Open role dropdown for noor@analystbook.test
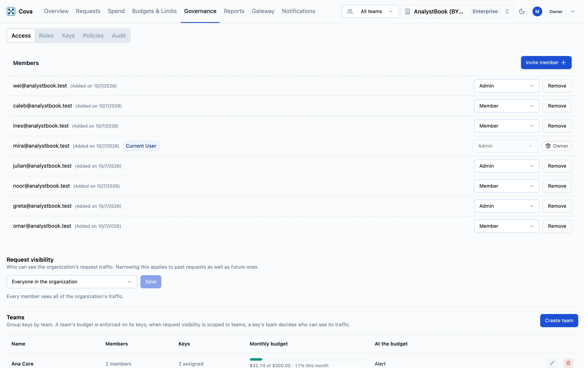Screen dimensions: 588x368 507,186
